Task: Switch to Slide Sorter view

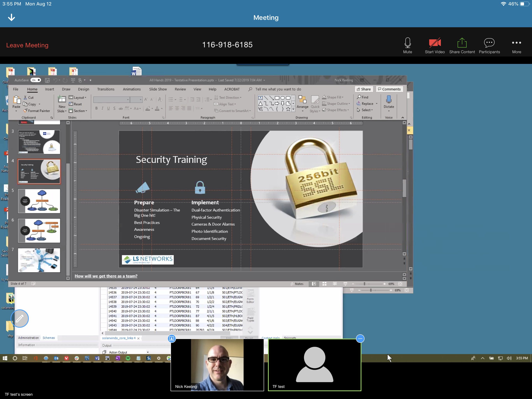Action: coord(324,284)
